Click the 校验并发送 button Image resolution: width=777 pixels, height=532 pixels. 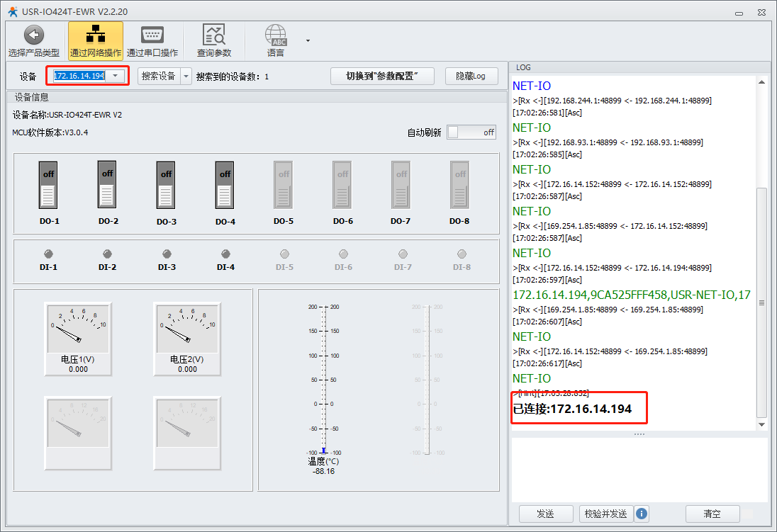tap(606, 514)
